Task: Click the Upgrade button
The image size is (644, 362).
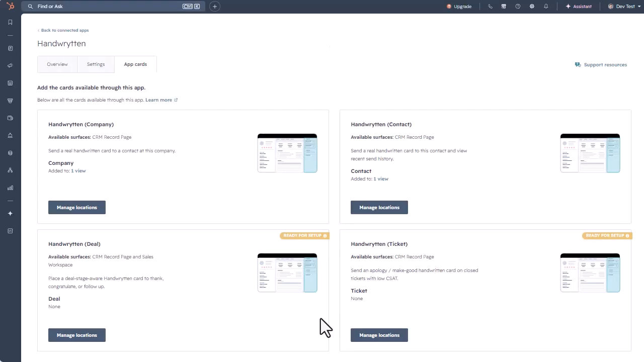Action: point(459,7)
